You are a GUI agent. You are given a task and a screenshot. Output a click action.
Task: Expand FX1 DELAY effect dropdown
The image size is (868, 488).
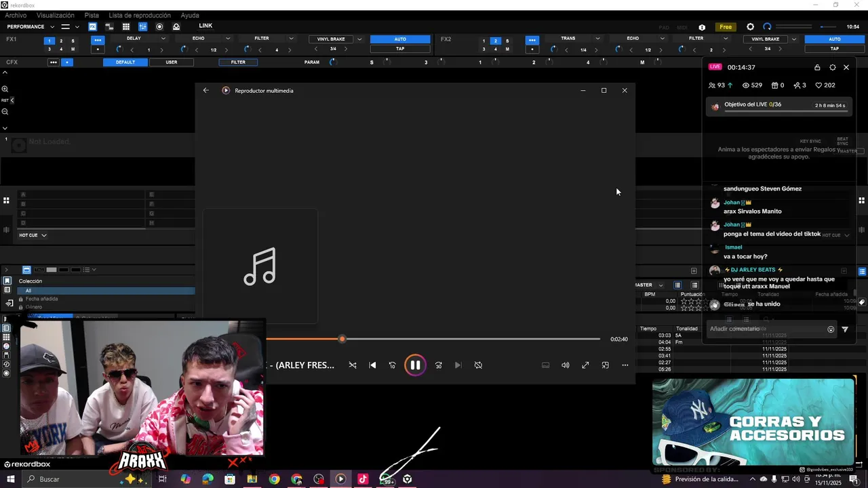pos(163,39)
